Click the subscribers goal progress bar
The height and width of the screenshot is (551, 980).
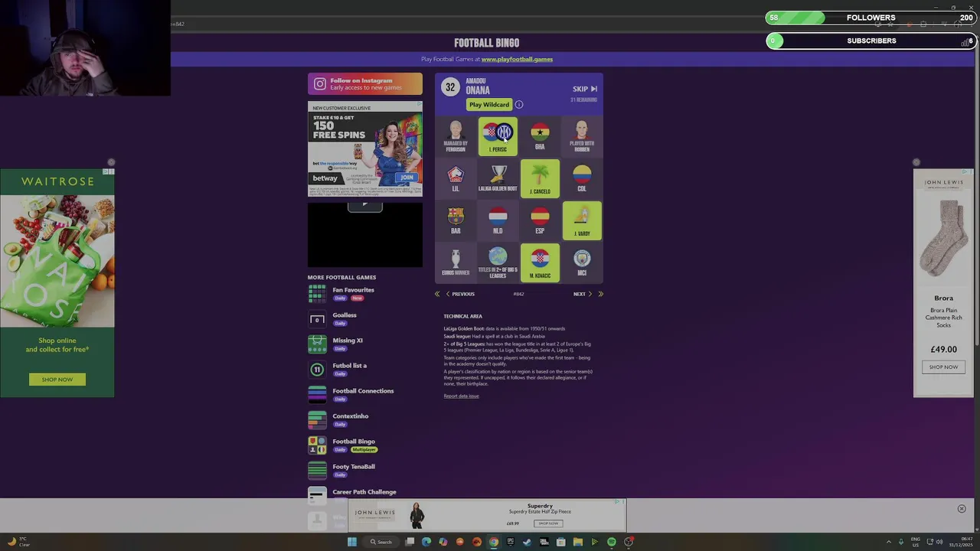point(871,41)
